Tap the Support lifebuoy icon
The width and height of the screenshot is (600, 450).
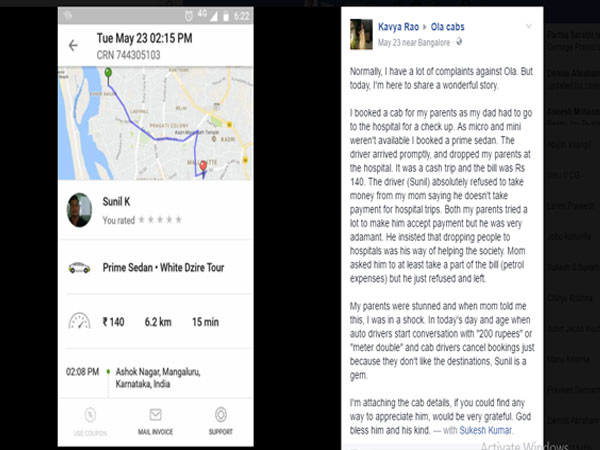221,414
